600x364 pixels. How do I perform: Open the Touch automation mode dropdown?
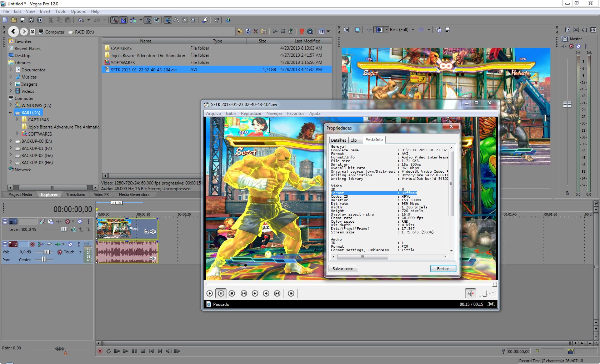[x=80, y=252]
